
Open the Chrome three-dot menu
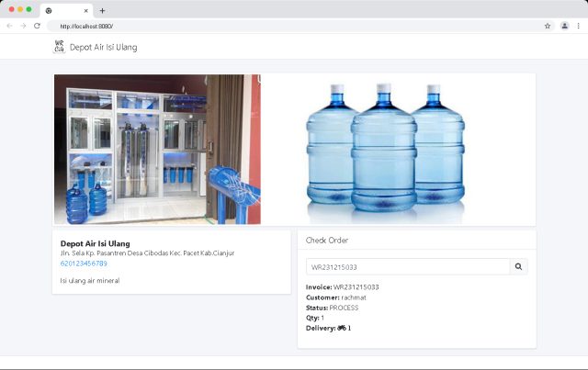(578, 26)
